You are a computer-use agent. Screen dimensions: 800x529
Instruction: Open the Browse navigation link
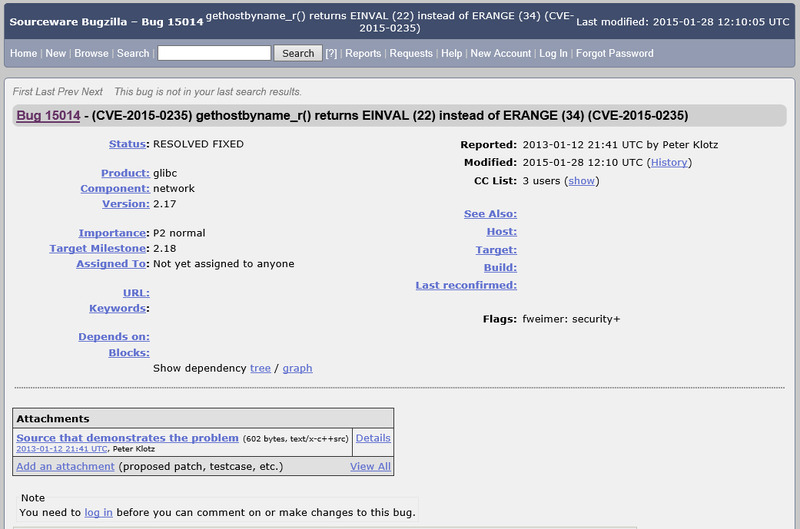coord(91,54)
